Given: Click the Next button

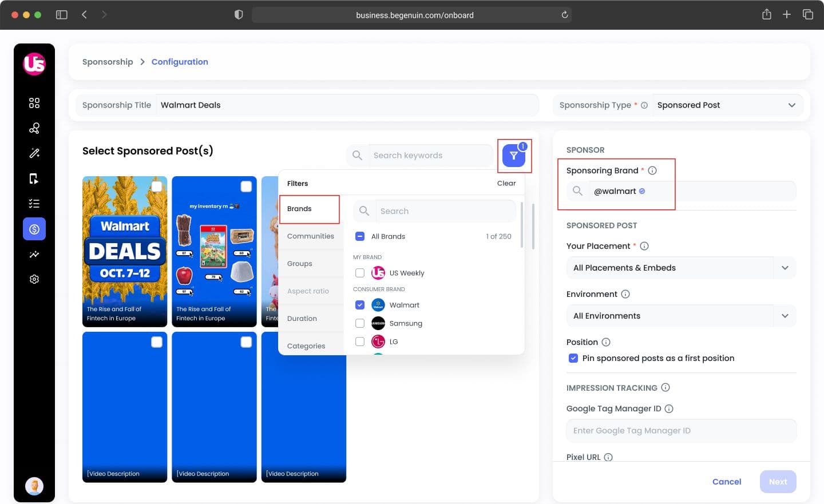Looking at the screenshot, I should coord(778,482).
